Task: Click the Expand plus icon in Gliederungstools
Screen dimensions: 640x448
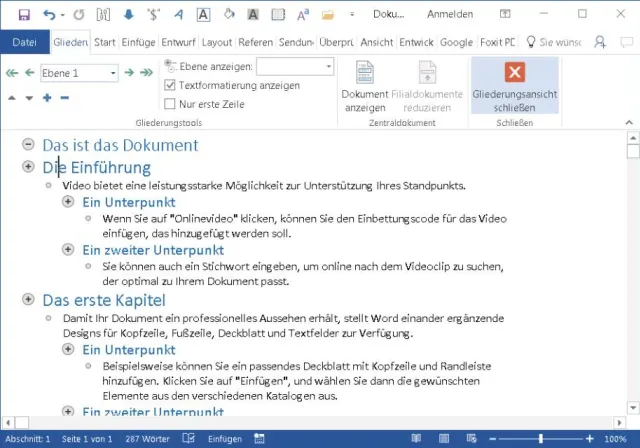Action: tap(47, 98)
